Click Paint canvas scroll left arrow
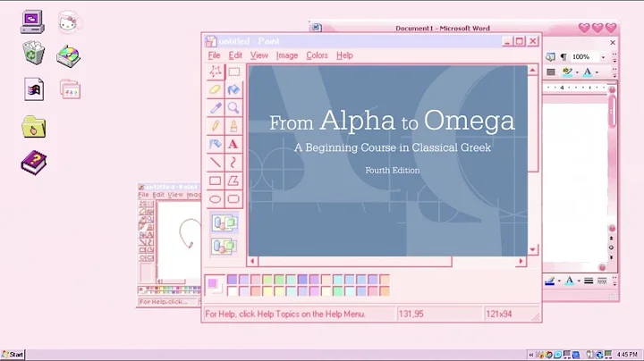 tap(252, 261)
